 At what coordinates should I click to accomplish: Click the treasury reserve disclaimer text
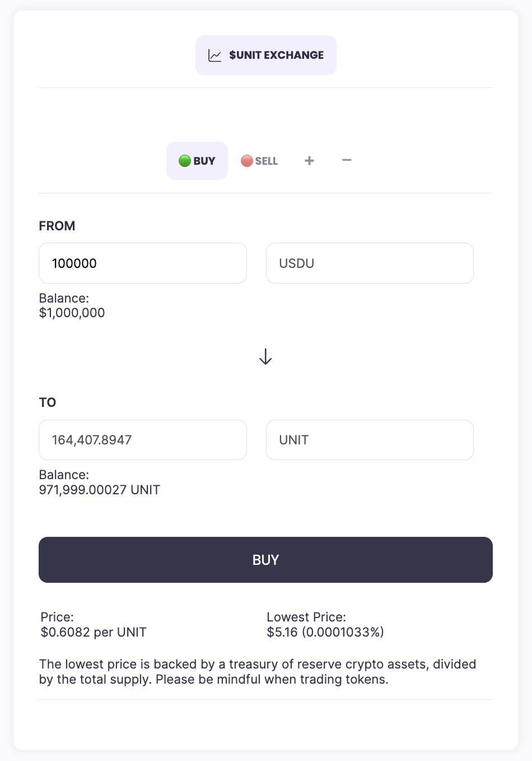click(x=258, y=672)
